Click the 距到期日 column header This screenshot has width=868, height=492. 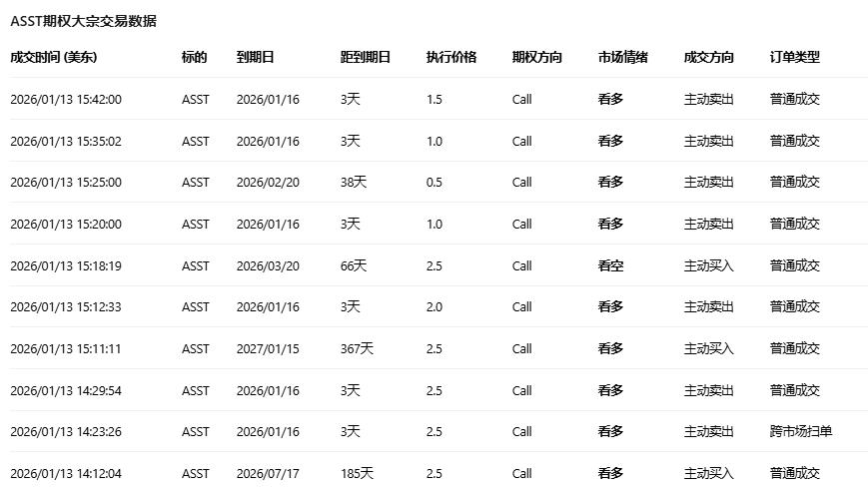(366, 58)
